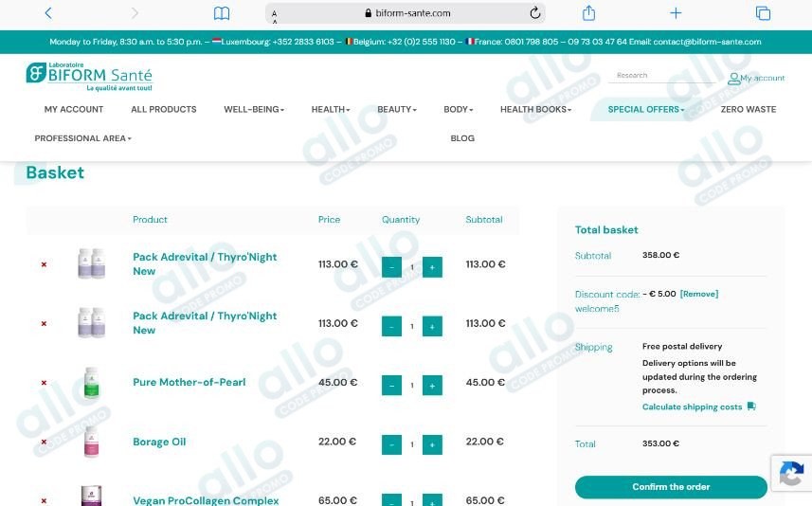The image size is (812, 506).
Task: Decrease quantity of second Pack Adrevital
Action: tap(391, 326)
